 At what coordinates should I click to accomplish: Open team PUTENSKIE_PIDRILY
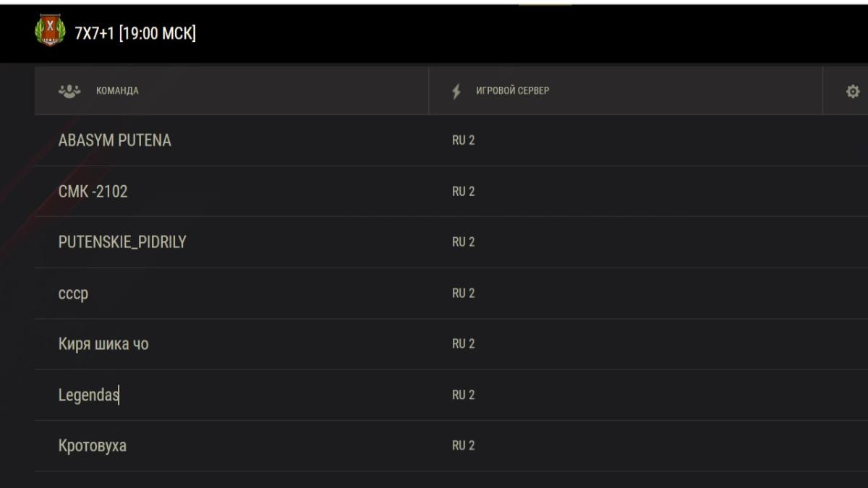point(122,242)
